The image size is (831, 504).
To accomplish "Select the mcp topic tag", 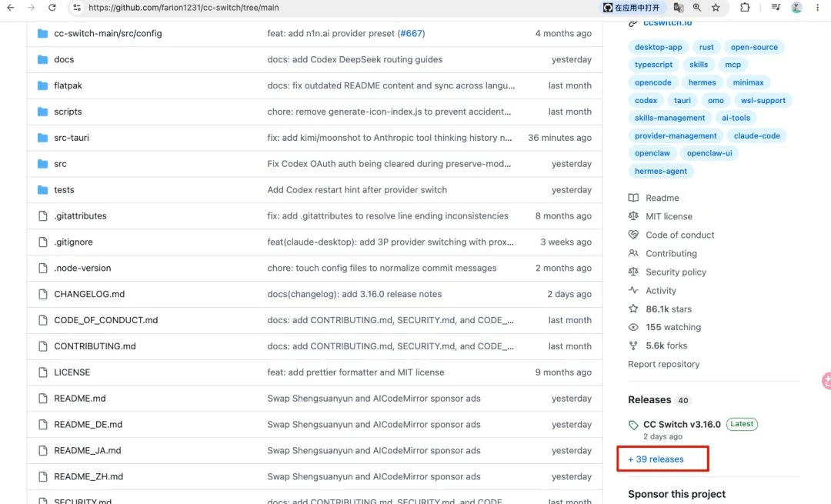I will 733,65.
